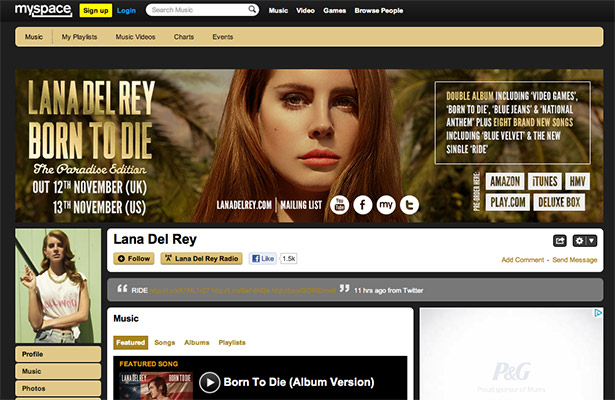615x400 pixels.
Task: Open the Facebook circle icon in banner
Action: pos(363,205)
